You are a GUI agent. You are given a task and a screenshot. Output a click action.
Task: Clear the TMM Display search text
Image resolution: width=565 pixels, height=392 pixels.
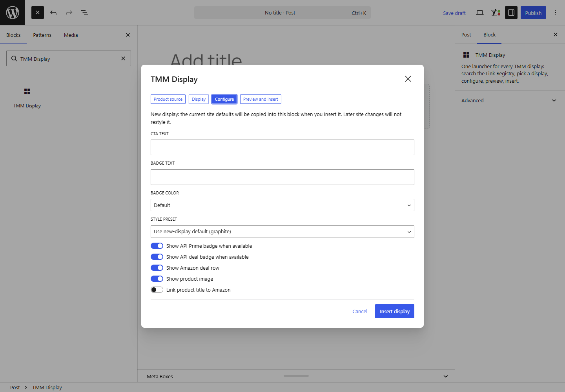click(123, 58)
